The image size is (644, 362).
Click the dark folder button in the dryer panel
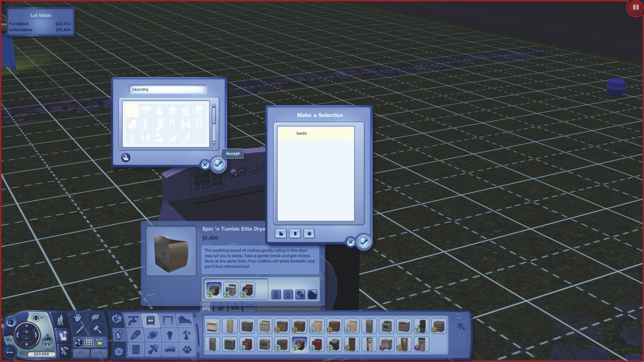312,294
